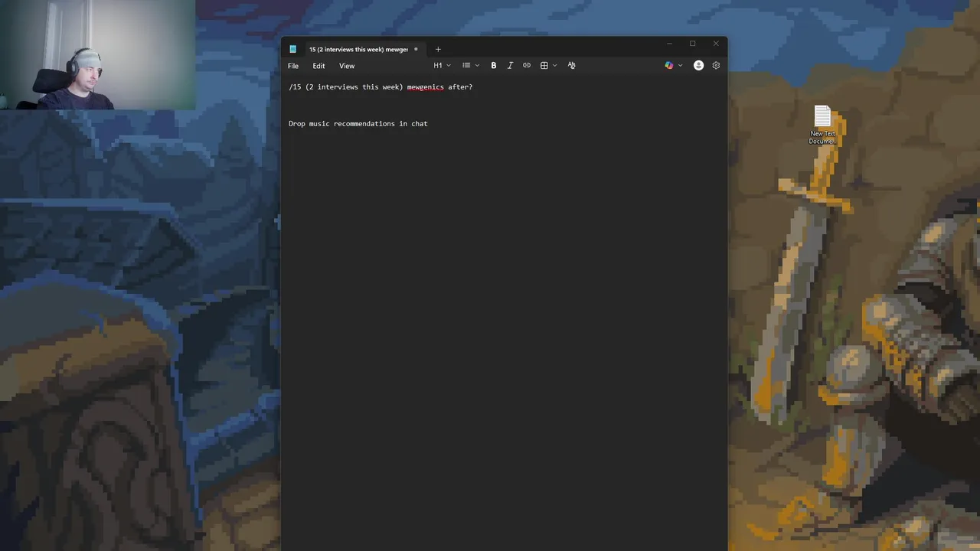Viewport: 980px width, 551px height.
Task: Open the H1 heading style dropdown
Action: (x=442, y=66)
